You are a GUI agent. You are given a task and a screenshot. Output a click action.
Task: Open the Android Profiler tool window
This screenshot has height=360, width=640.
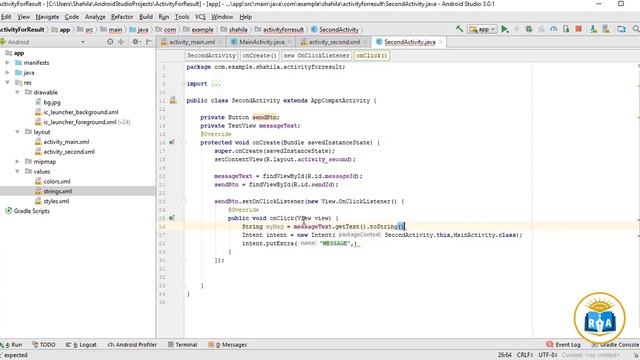[x=132, y=344]
